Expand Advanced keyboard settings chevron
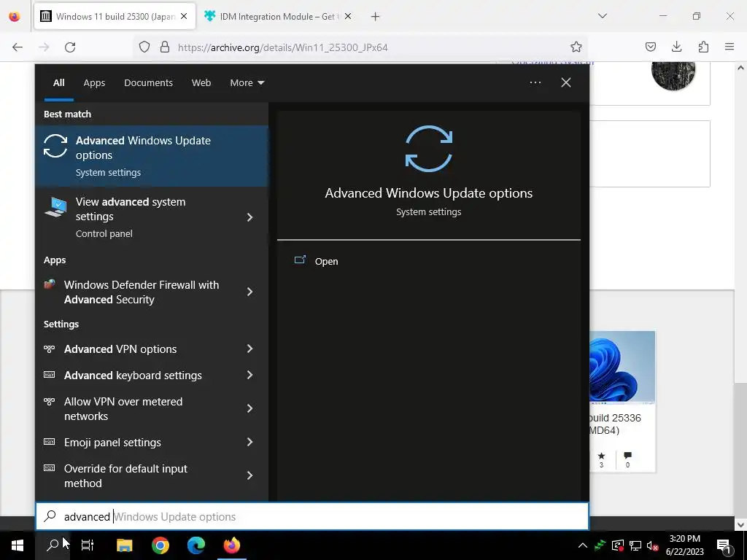The width and height of the screenshot is (747, 560). [x=249, y=376]
